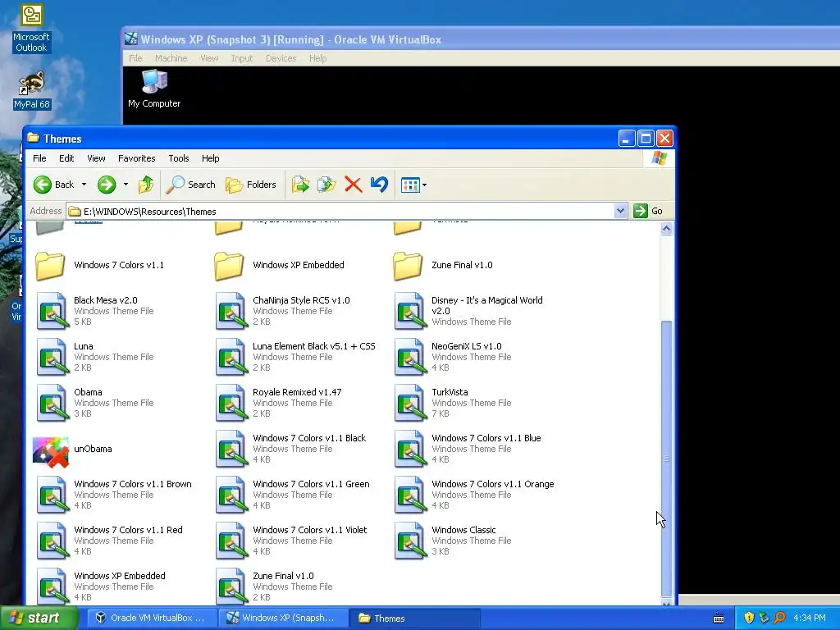The image size is (840, 630).
Task: Select the Windows Classic theme file
Action: pyautogui.click(x=453, y=541)
